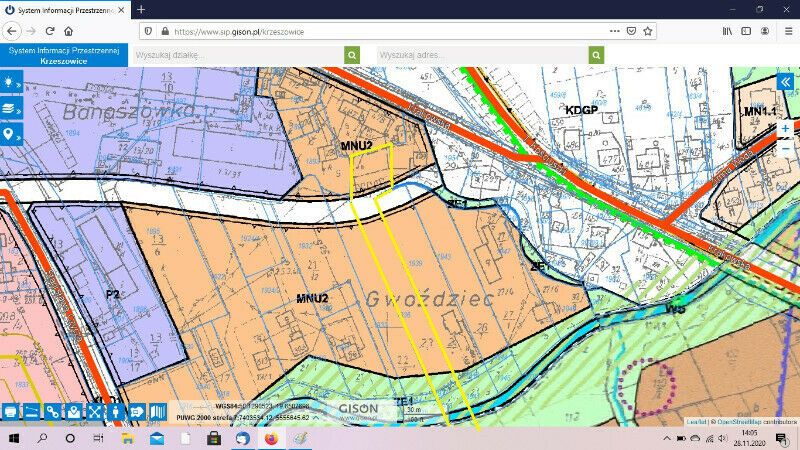Expand coordinate system caret near PUWG 2000
This screenshot has width=800, height=450.
click(x=316, y=418)
